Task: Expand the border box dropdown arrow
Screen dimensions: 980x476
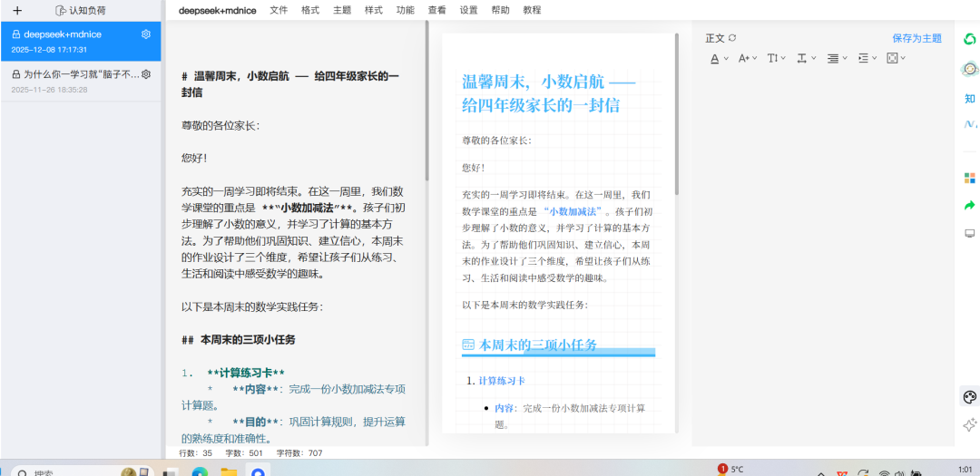Action: tap(903, 58)
